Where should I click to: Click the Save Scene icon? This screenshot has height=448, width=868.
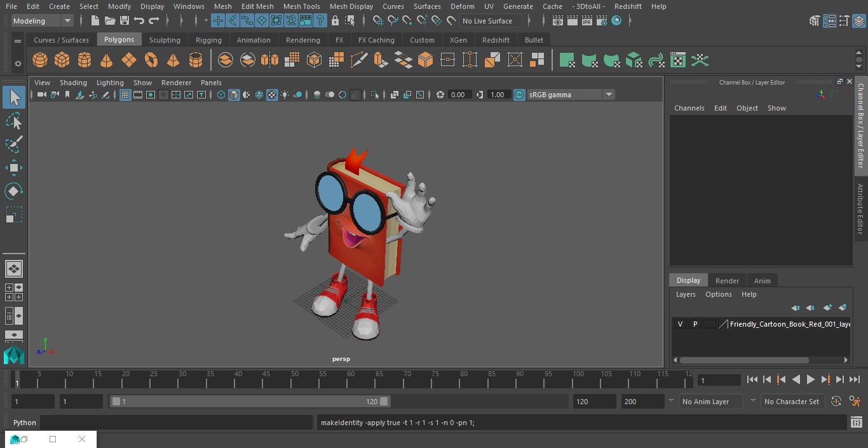[x=125, y=21]
